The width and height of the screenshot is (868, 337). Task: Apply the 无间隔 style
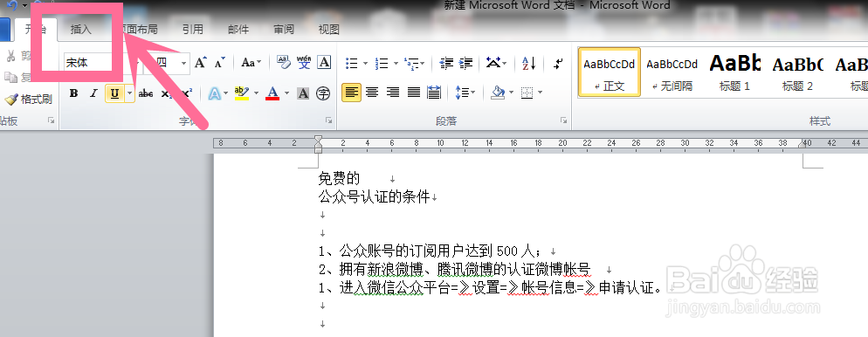672,72
